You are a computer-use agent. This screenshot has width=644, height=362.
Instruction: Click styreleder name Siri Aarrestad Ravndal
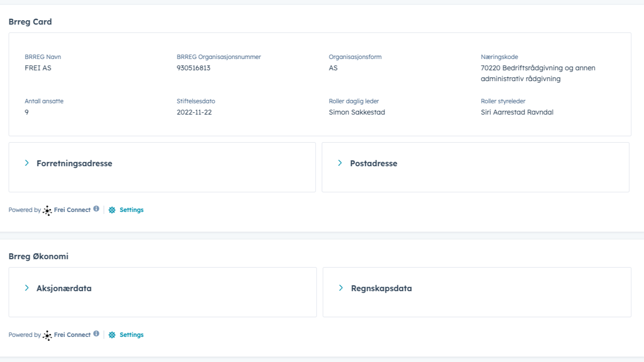tap(517, 112)
